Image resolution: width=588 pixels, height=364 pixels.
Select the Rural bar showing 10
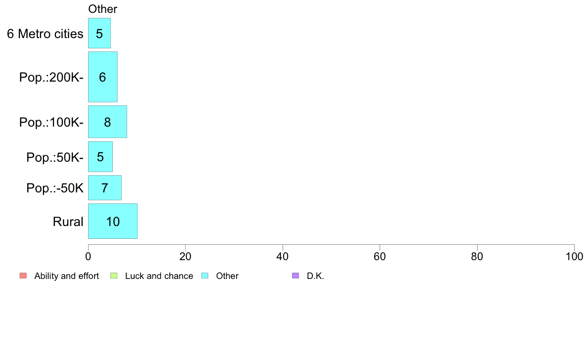113,221
